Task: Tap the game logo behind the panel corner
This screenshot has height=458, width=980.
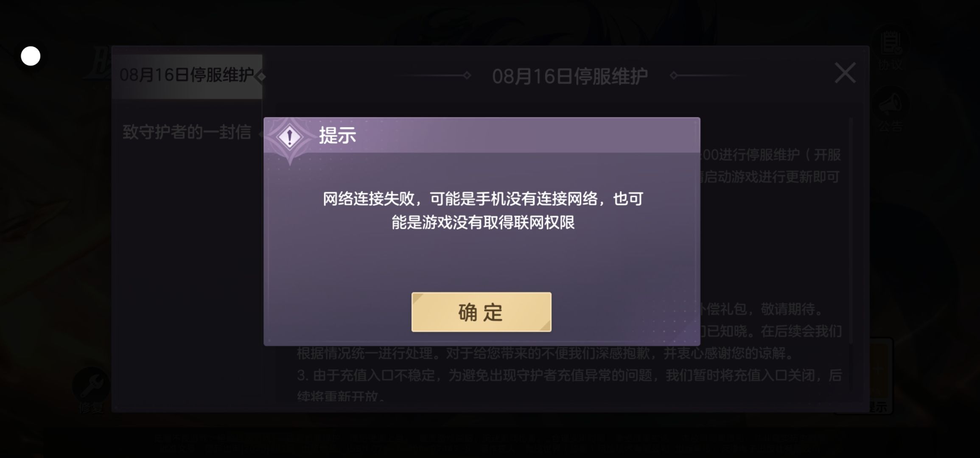Action: pyautogui.click(x=97, y=63)
